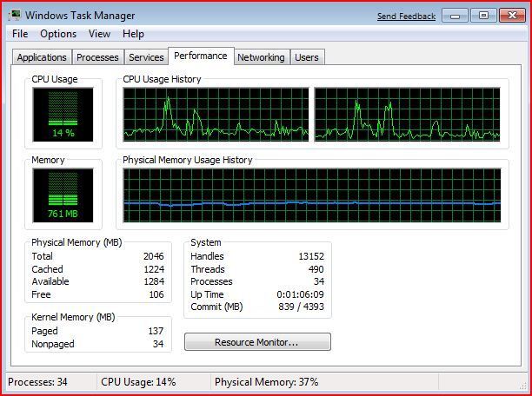Click the second CPU Usage History graph

coord(407,115)
